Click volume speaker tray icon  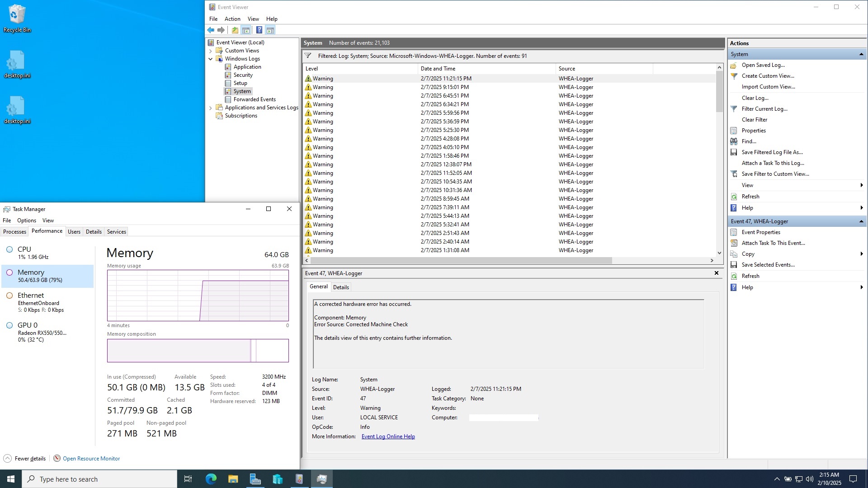click(809, 479)
